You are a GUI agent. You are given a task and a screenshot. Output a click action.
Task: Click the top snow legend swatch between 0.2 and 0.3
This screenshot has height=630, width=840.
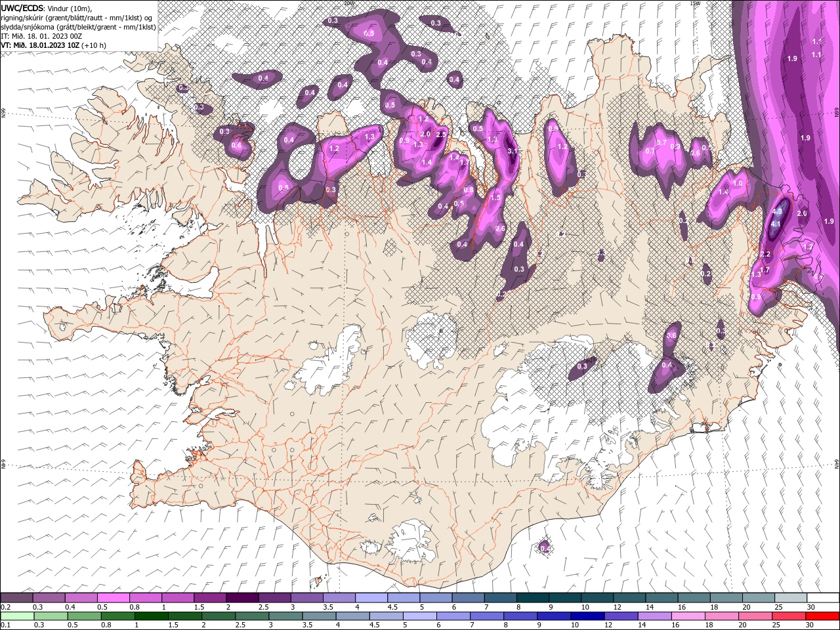[17, 598]
